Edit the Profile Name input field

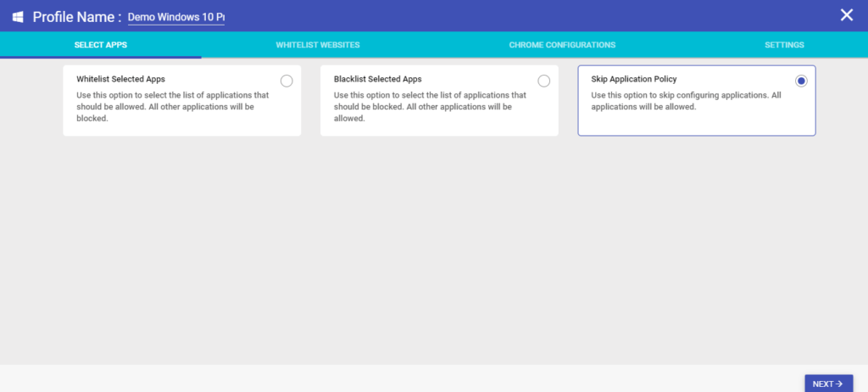pyautogui.click(x=176, y=17)
